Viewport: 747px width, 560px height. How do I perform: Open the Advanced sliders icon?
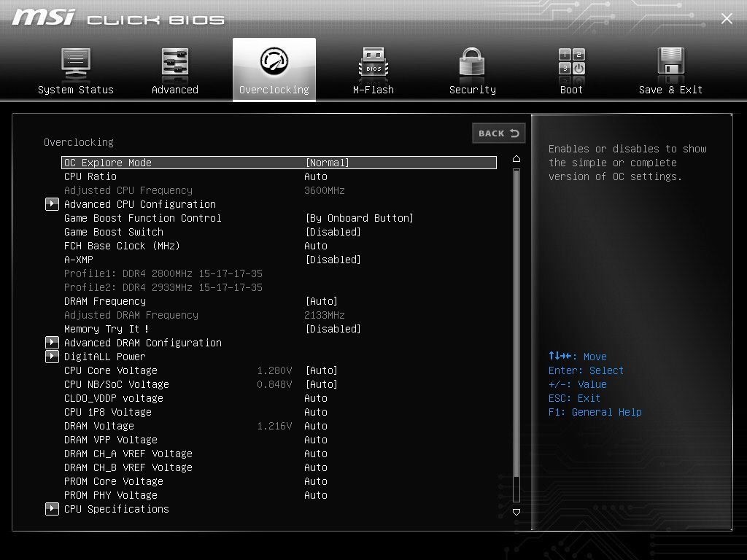tap(175, 63)
